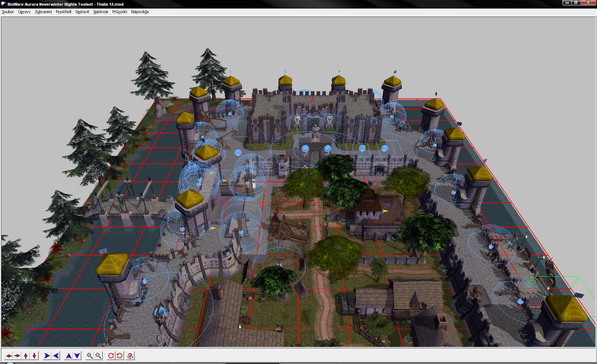The height and width of the screenshot is (364, 597).
Task: Open the Zobrazení menu
Action: pos(43,12)
